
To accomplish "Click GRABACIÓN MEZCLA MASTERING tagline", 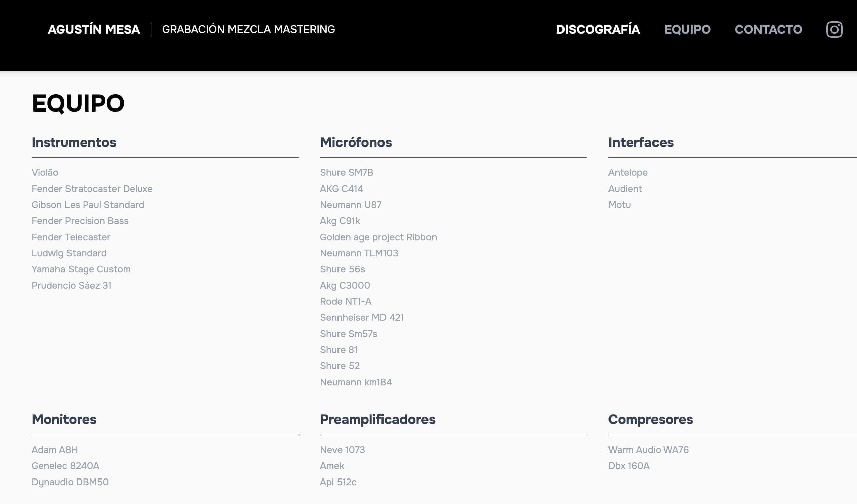I will point(248,29).
